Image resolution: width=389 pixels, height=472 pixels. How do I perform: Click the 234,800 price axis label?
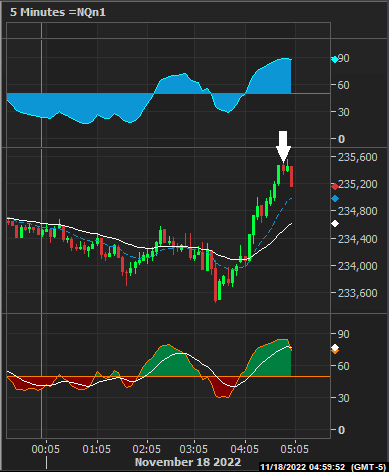tap(358, 211)
